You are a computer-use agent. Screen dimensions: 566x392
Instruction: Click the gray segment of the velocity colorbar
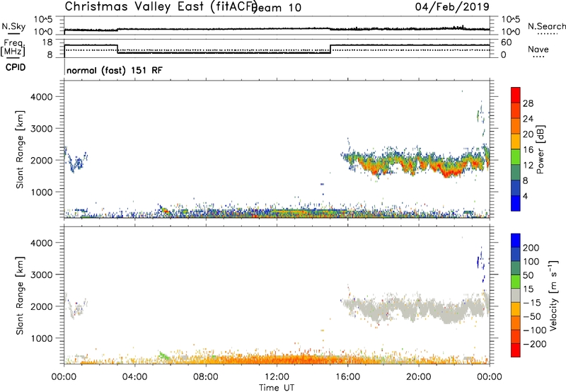(516, 295)
